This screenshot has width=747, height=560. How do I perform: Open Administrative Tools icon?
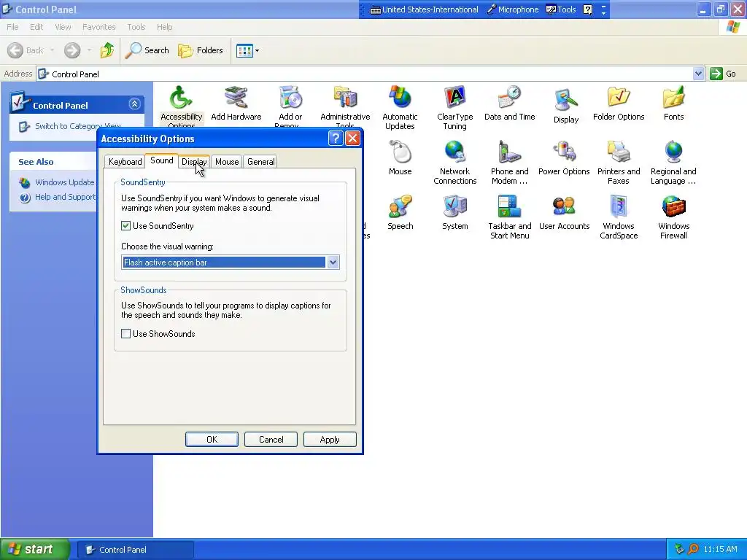tap(345, 106)
